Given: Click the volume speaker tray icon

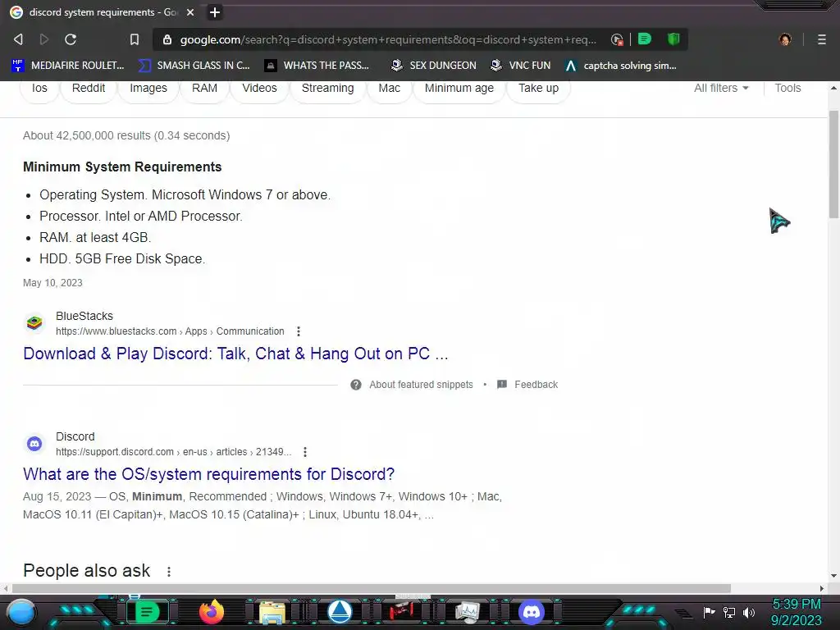Looking at the screenshot, I should pyautogui.click(x=749, y=612).
